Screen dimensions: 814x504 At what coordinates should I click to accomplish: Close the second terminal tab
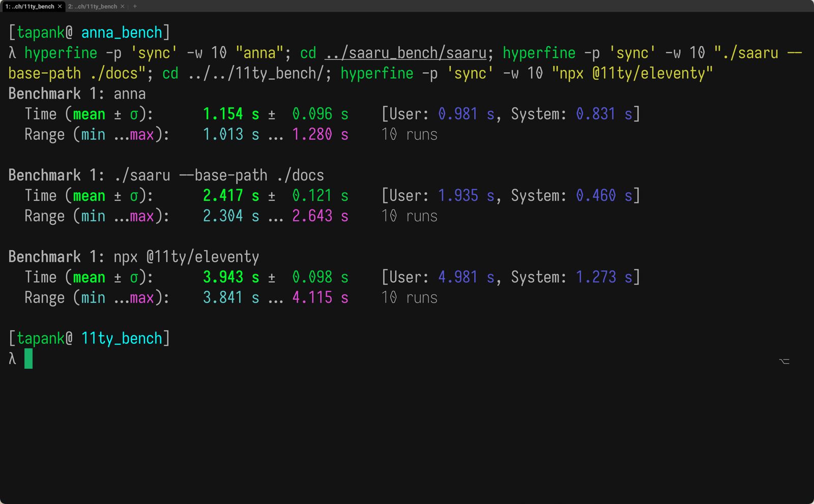pos(122,7)
